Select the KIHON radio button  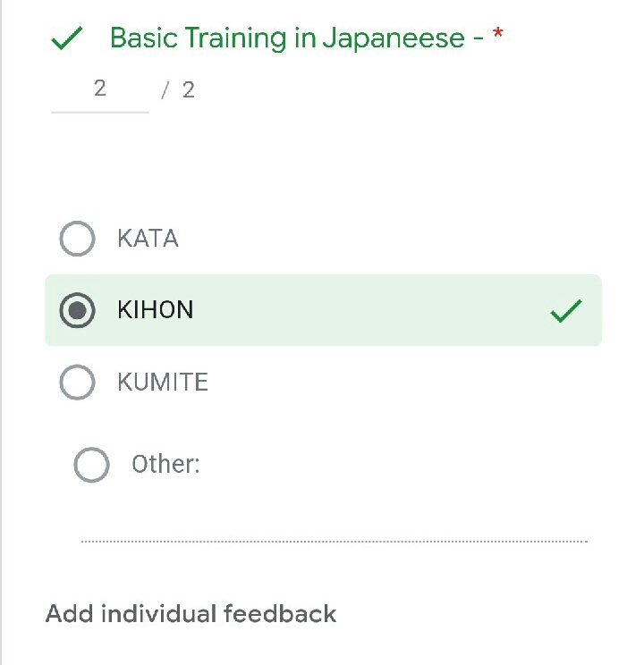(x=77, y=310)
